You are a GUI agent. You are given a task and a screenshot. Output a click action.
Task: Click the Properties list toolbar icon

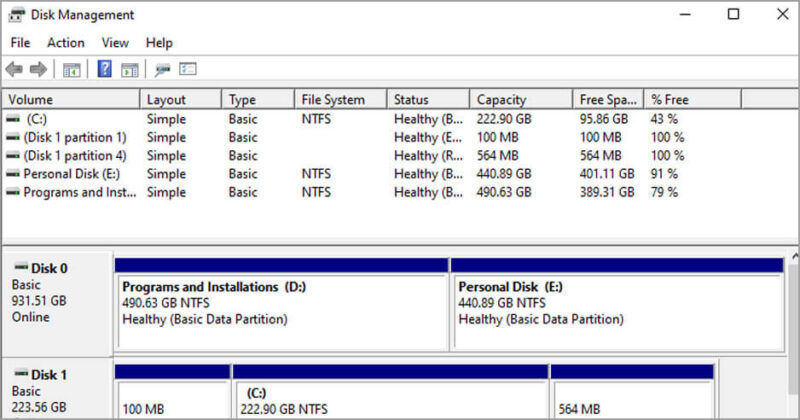tap(188, 69)
